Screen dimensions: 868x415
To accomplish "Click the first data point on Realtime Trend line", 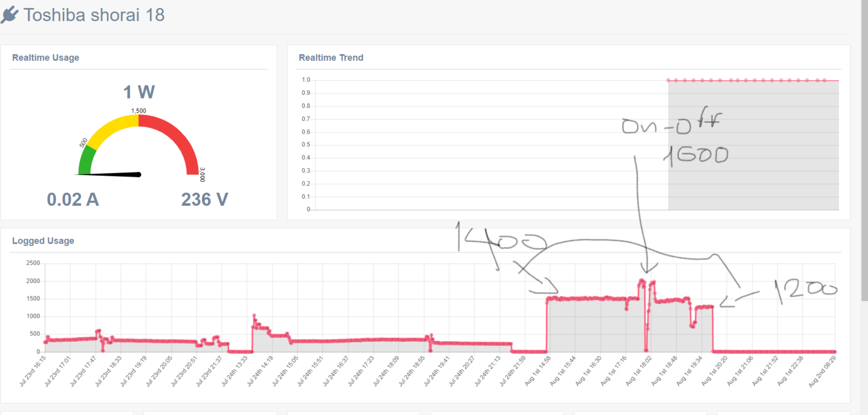I will [x=668, y=80].
